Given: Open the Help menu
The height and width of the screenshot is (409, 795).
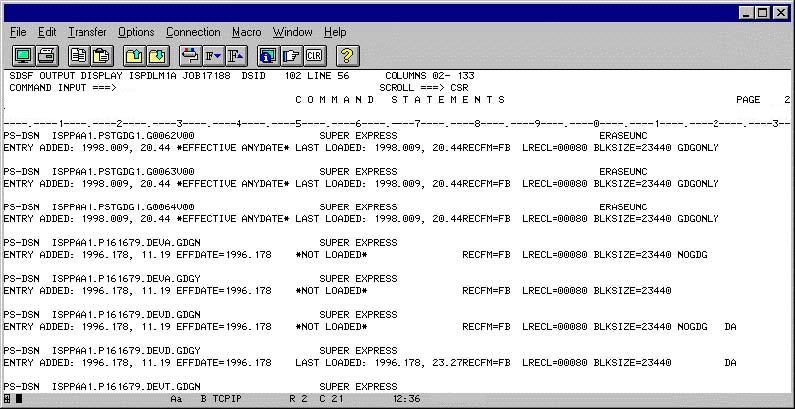Looking at the screenshot, I should click(x=335, y=32).
